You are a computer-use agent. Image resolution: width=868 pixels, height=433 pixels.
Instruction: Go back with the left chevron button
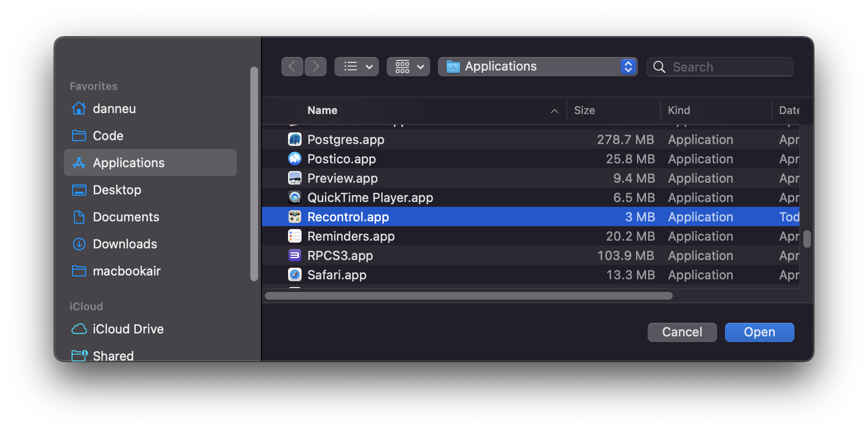292,67
